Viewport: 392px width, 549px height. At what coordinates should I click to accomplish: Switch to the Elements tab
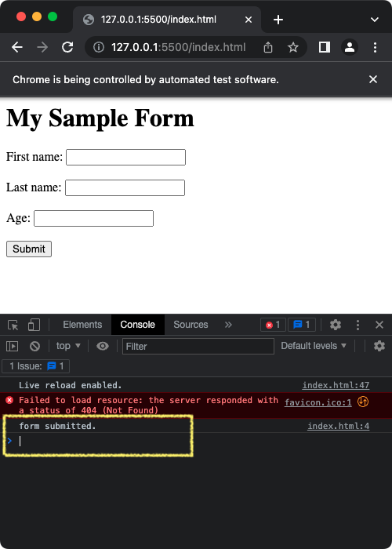point(82,325)
